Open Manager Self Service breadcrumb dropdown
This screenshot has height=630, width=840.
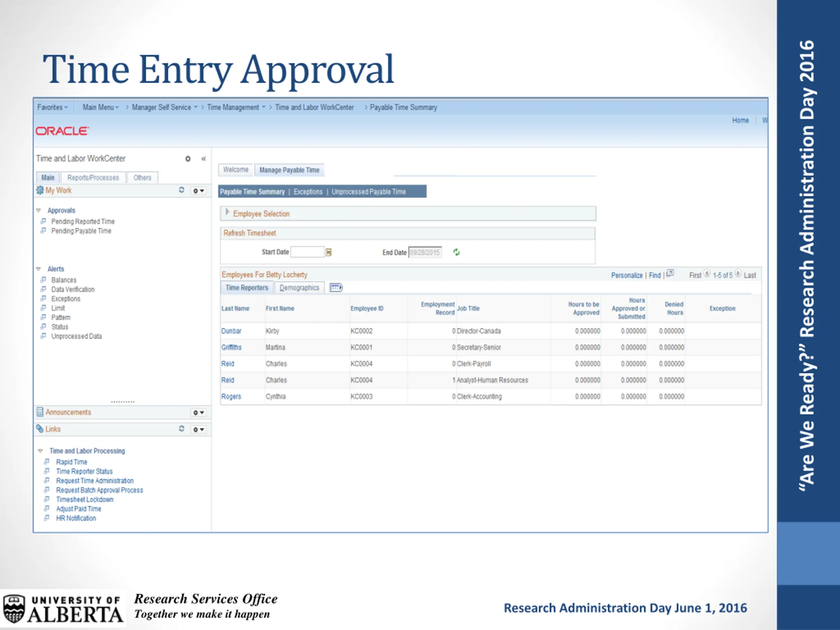(x=164, y=108)
